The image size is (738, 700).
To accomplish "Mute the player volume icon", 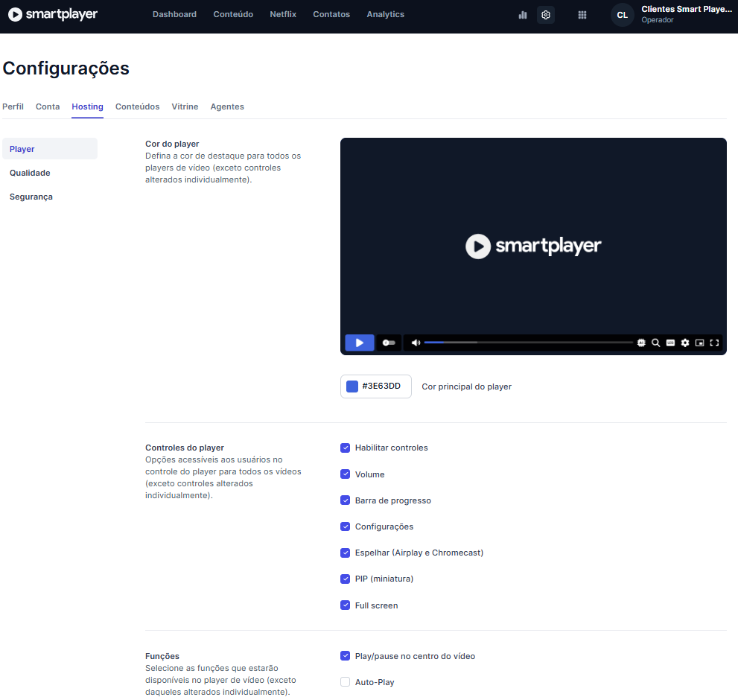I will click(x=416, y=343).
